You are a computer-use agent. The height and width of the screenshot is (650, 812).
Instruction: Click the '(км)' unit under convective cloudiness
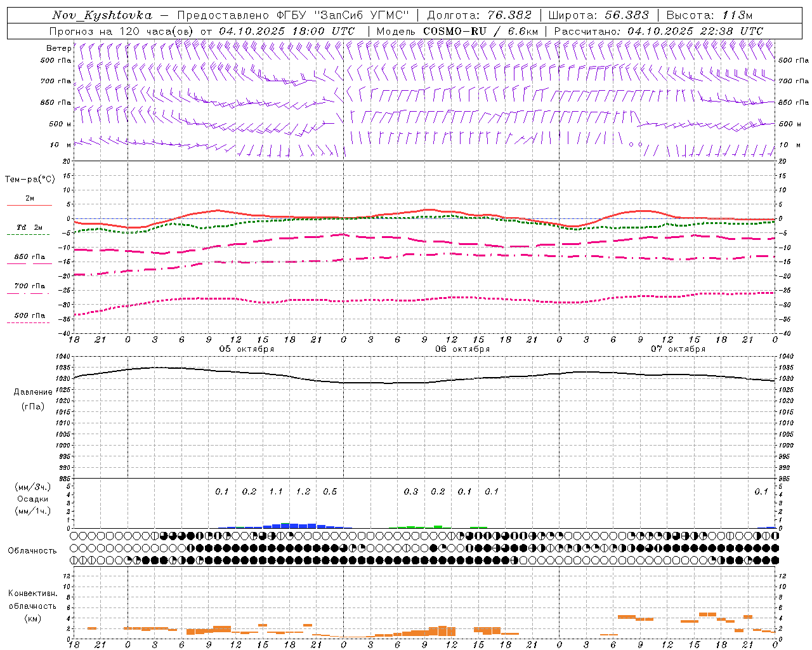[x=33, y=618]
